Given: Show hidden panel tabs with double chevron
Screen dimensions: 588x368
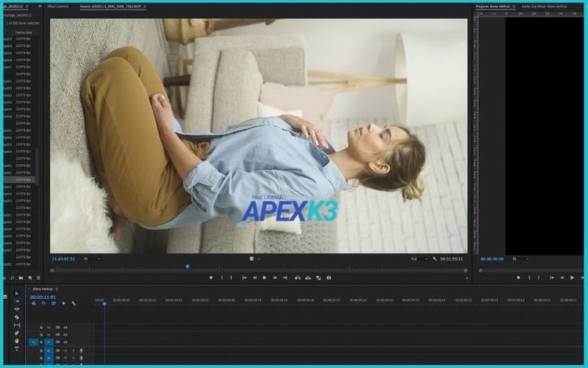Looking at the screenshot, I should coord(40,7).
